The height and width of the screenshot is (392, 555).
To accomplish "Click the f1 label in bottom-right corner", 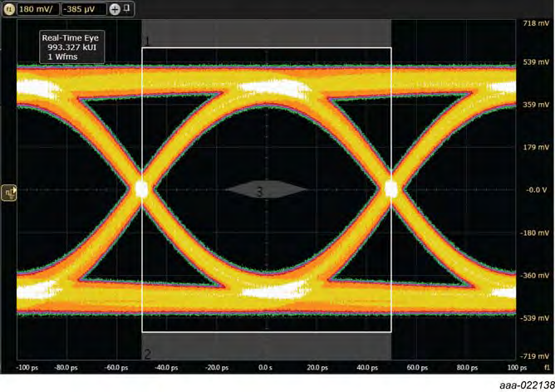I will (x=546, y=366).
